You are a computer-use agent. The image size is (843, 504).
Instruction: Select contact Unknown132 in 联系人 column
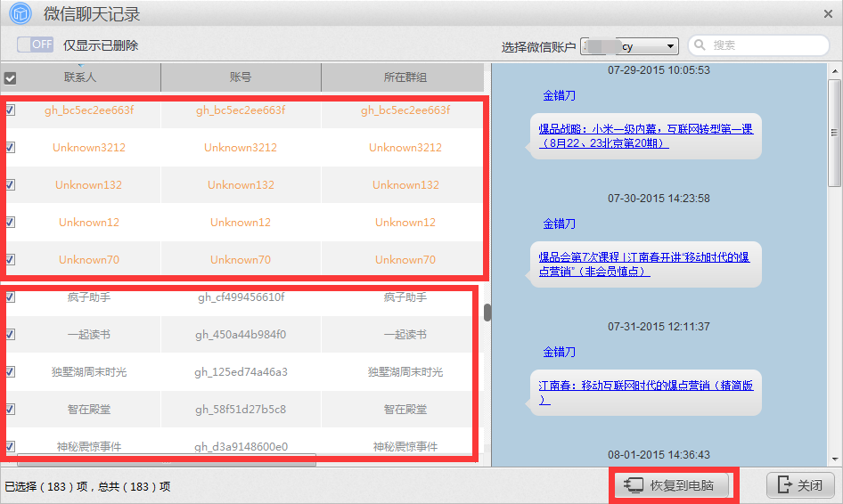[x=89, y=185]
